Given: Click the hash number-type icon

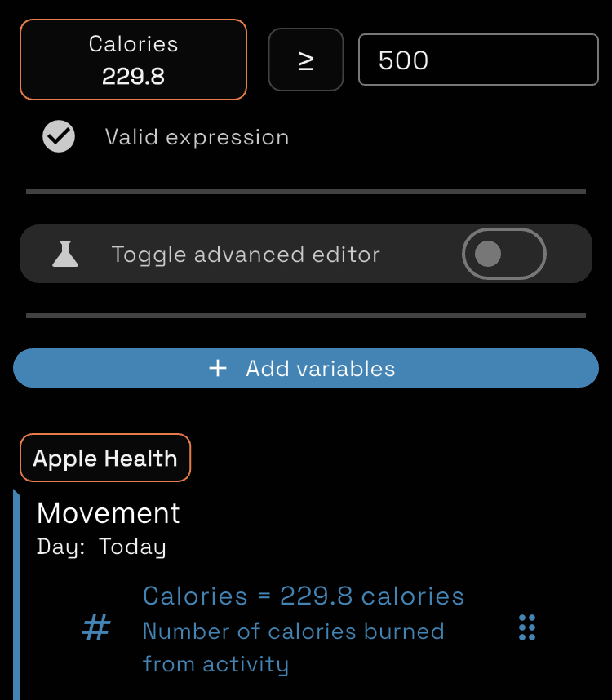Looking at the screenshot, I should pyautogui.click(x=96, y=627).
